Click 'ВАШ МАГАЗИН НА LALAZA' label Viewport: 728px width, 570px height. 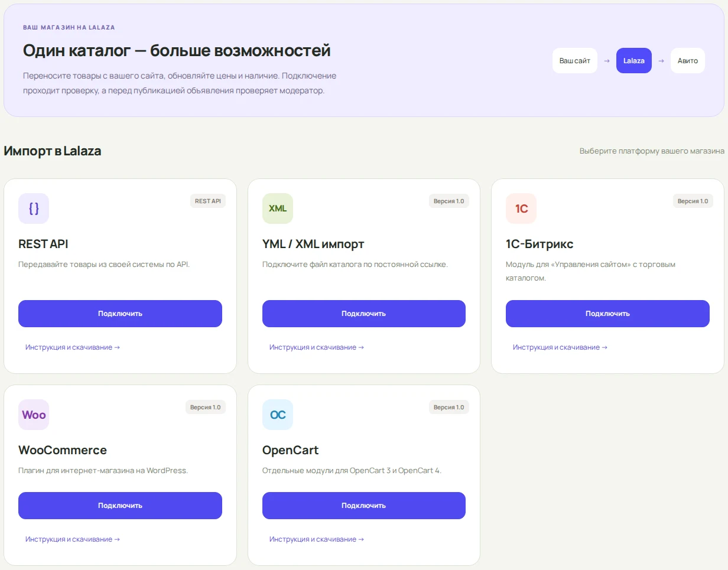(69, 27)
